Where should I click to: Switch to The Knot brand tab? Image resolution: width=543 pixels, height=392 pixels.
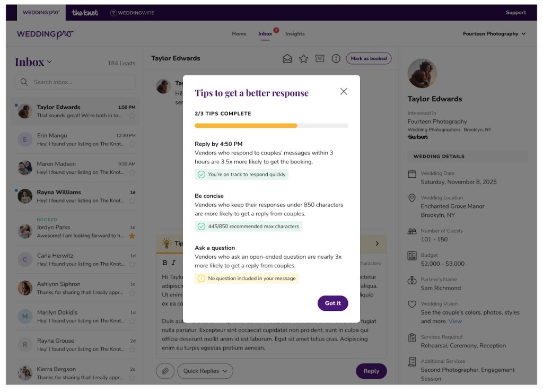85,13
